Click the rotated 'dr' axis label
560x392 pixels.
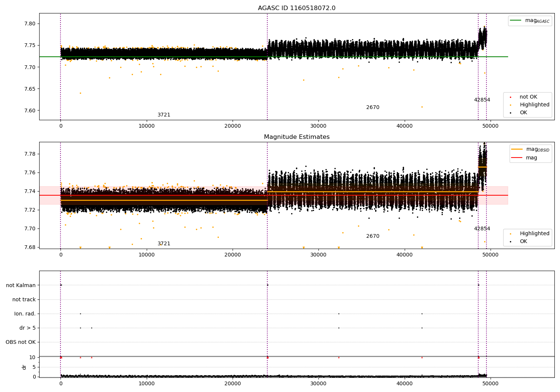24,367
